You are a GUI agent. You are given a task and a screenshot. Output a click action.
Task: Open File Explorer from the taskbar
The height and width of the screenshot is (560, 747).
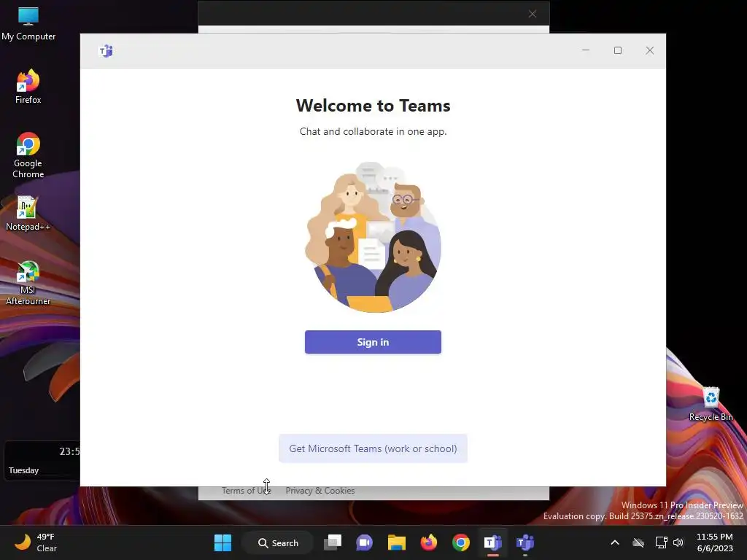pyautogui.click(x=396, y=542)
